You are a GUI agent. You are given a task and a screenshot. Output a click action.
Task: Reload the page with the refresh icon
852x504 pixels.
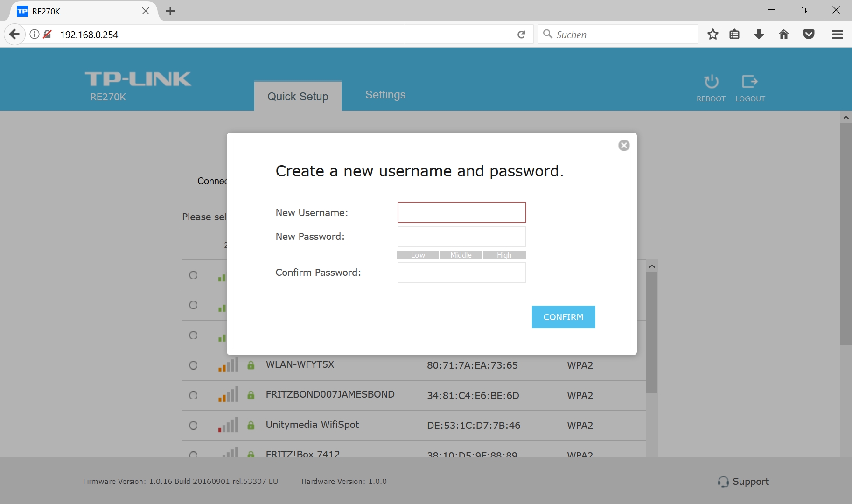point(522,35)
